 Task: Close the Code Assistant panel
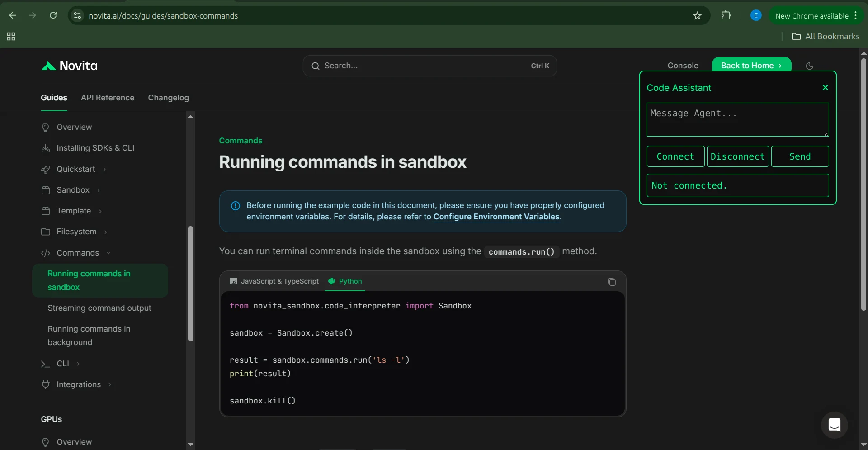click(x=825, y=87)
